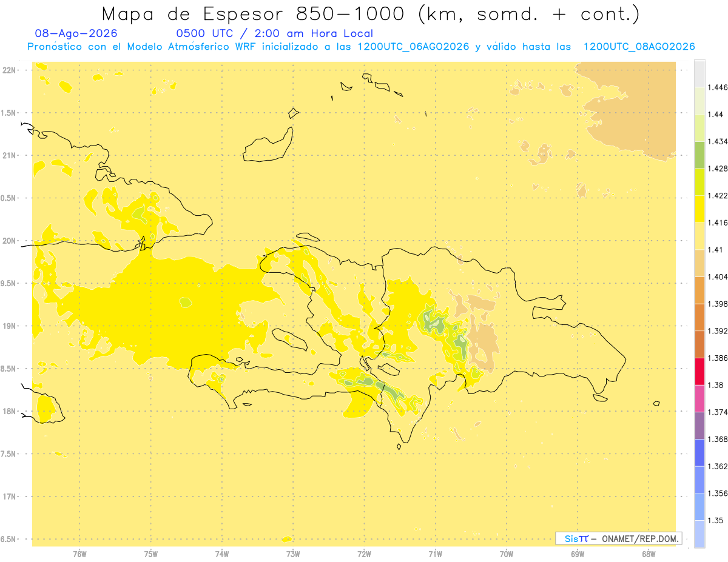The width and height of the screenshot is (728, 562).
Task: Click the colorbar value '1.356'
Action: point(719,493)
